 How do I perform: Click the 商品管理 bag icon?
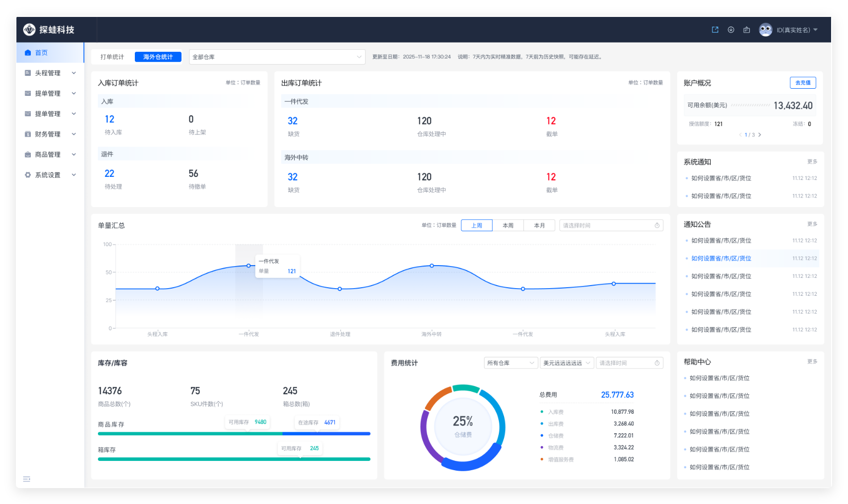(x=28, y=154)
